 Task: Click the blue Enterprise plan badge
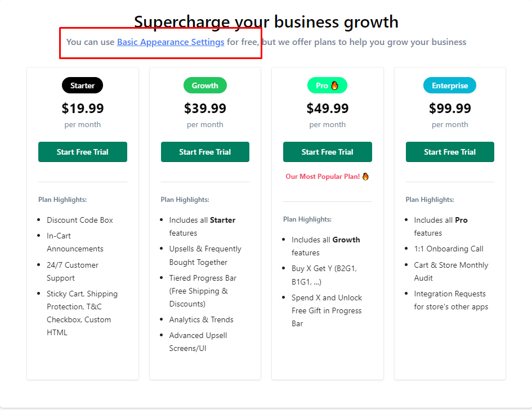pyautogui.click(x=450, y=85)
